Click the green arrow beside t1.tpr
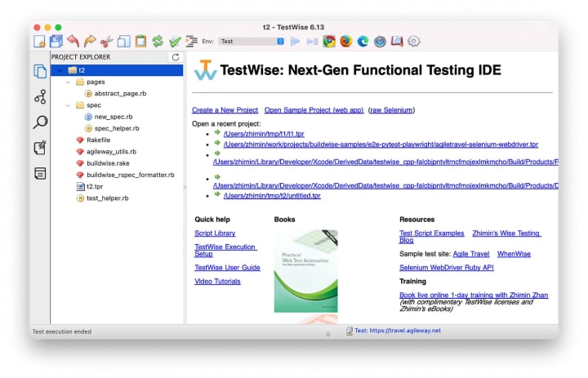 tap(217, 132)
